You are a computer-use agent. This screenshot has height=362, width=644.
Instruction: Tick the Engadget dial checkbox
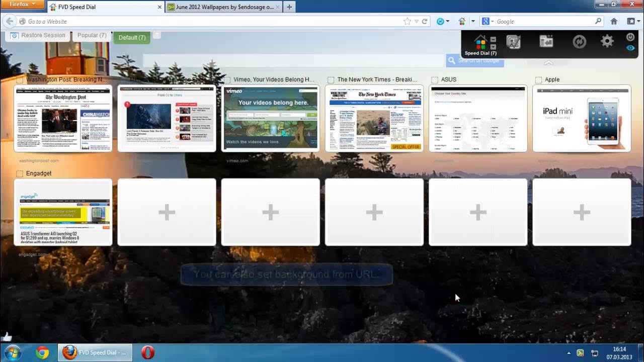tap(20, 174)
